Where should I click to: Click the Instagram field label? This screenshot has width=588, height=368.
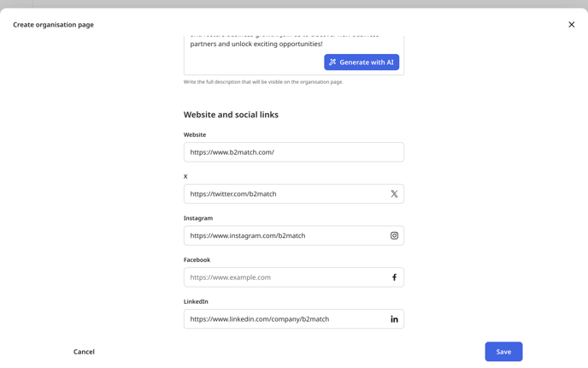click(198, 217)
